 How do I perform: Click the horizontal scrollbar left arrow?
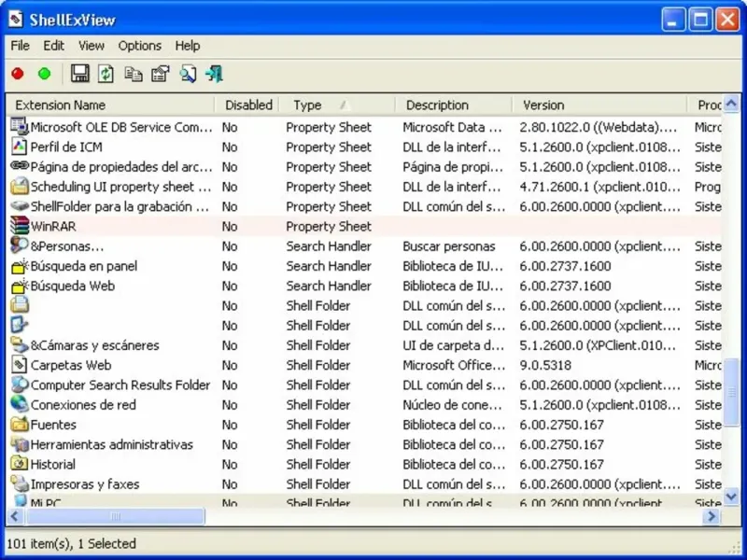[x=15, y=516]
